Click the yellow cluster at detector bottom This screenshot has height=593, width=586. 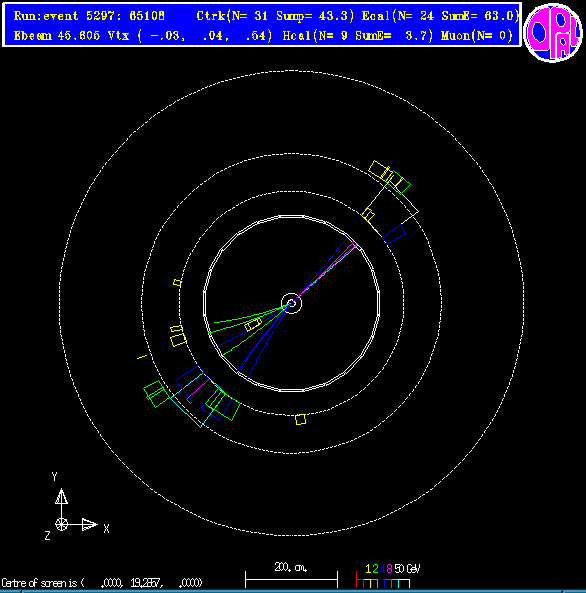point(300,419)
